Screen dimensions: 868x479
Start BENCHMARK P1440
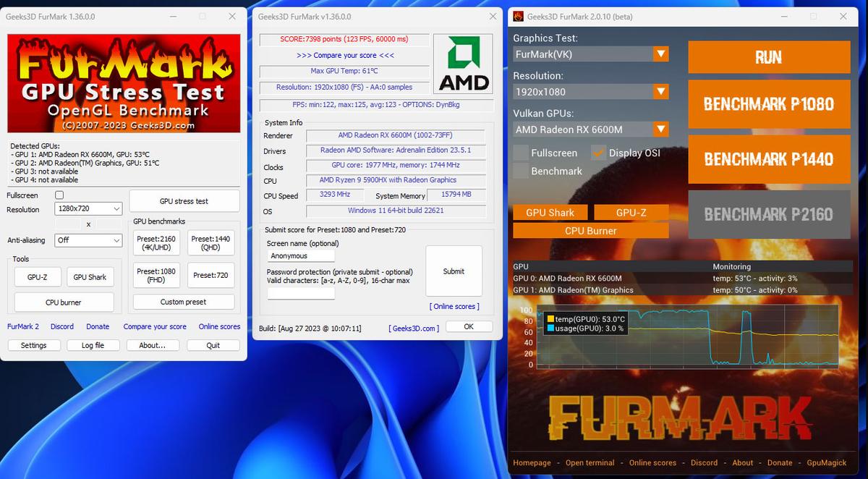point(769,159)
